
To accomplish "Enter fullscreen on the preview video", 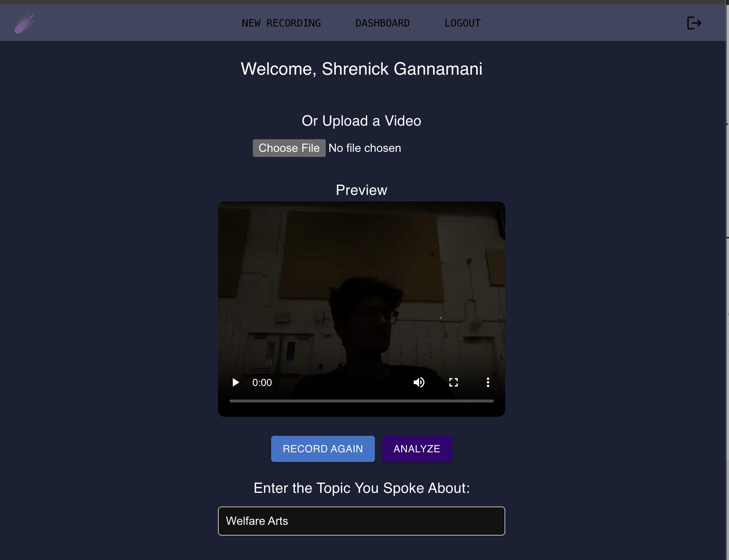I will 453,382.
